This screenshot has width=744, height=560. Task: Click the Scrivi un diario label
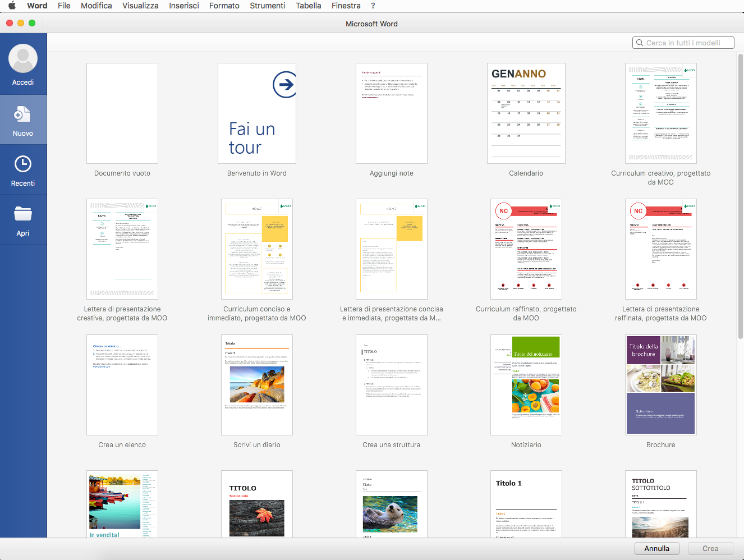(x=257, y=445)
